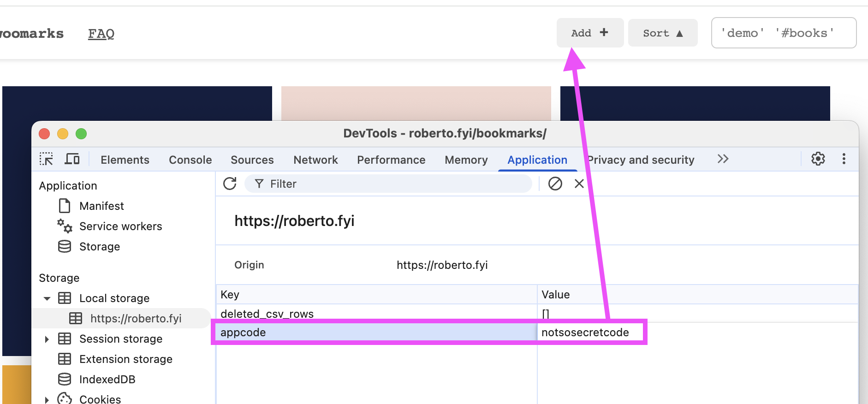Click the Extension storage table icon
Image resolution: width=868 pixels, height=404 pixels.
[65, 359]
